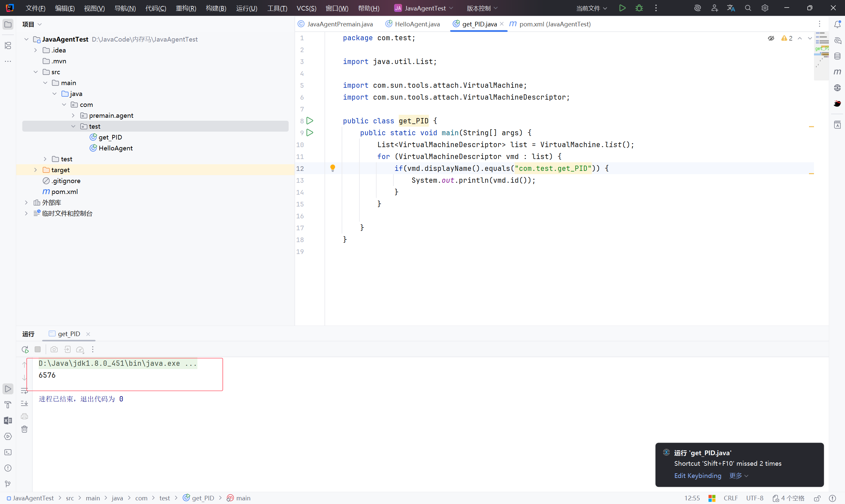Expand the target folder in project tree
Image resolution: width=845 pixels, height=504 pixels.
point(35,170)
